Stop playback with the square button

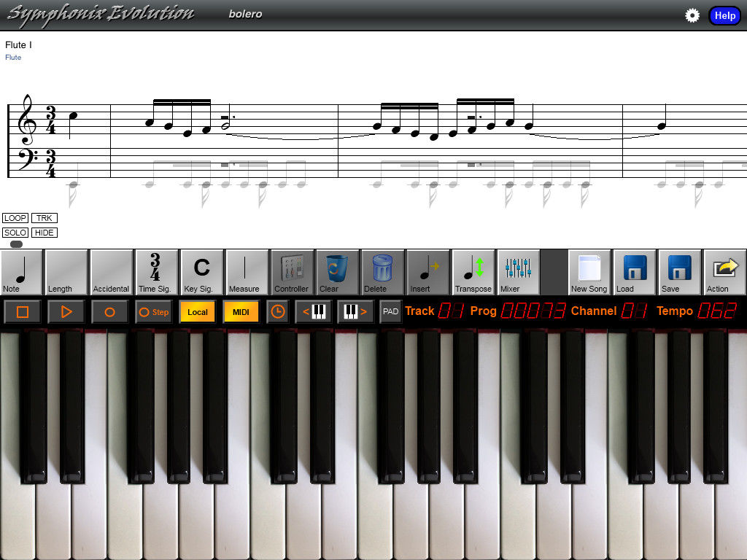[x=23, y=312]
